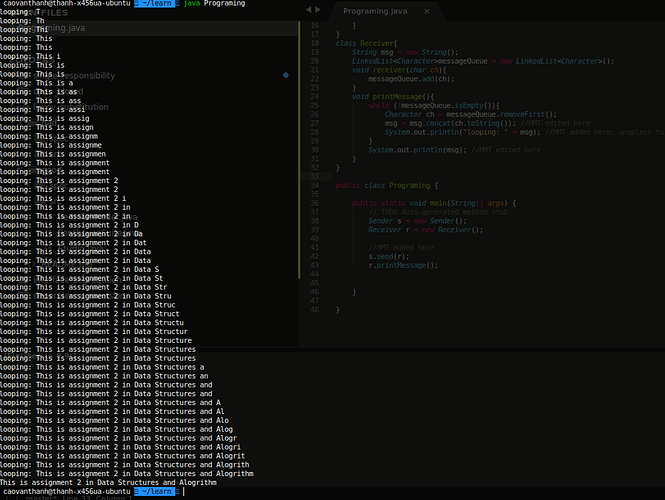Click the 'Sender s = new Sender();' line

pyautogui.click(x=417, y=221)
